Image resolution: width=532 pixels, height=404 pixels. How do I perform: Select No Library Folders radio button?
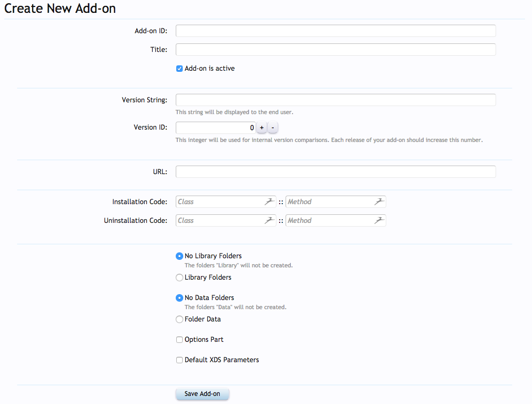pyautogui.click(x=179, y=256)
